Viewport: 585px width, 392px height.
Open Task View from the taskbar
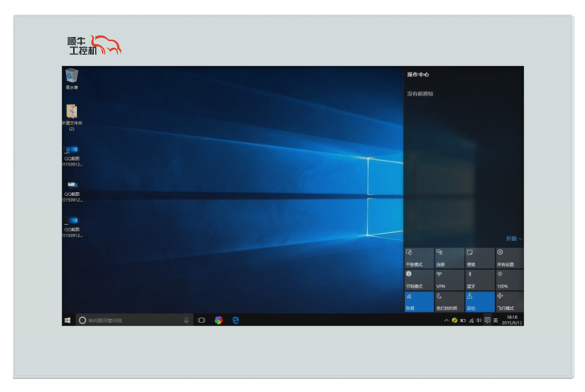pyautogui.click(x=202, y=321)
